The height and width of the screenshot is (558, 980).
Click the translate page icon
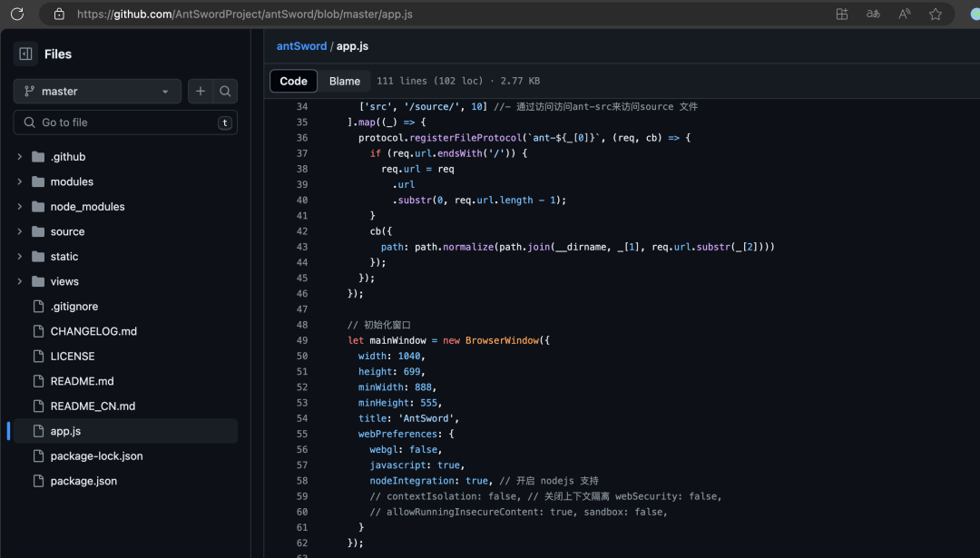tap(873, 14)
